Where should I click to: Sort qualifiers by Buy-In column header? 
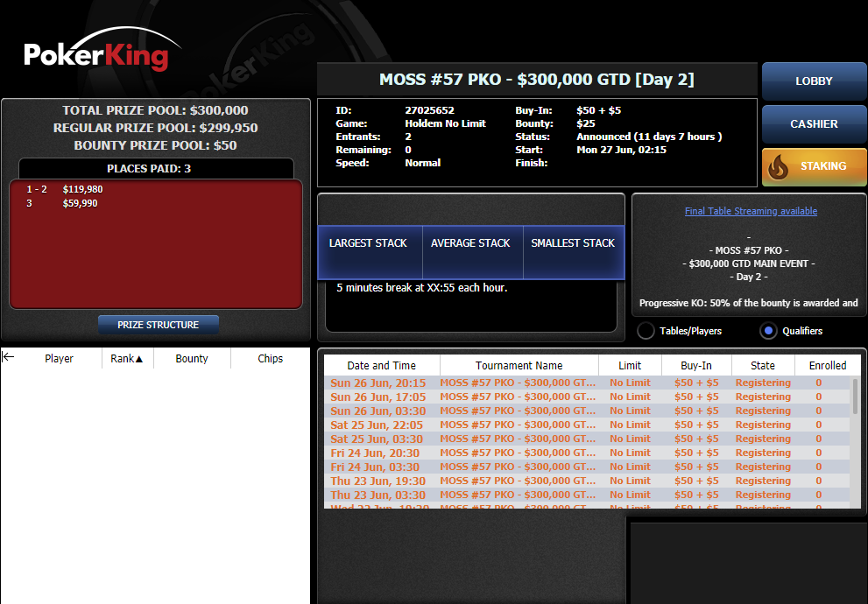pyautogui.click(x=696, y=366)
